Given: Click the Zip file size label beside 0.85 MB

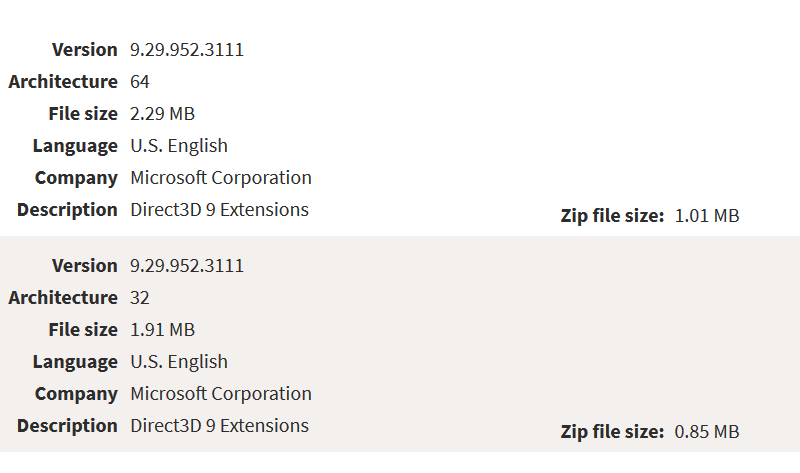Looking at the screenshot, I should pyautogui.click(x=612, y=432).
